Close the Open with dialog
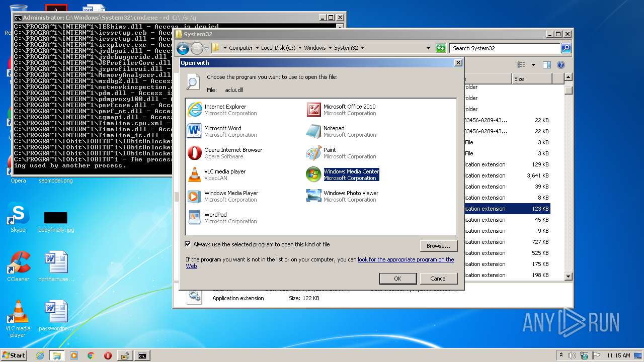 (458, 63)
